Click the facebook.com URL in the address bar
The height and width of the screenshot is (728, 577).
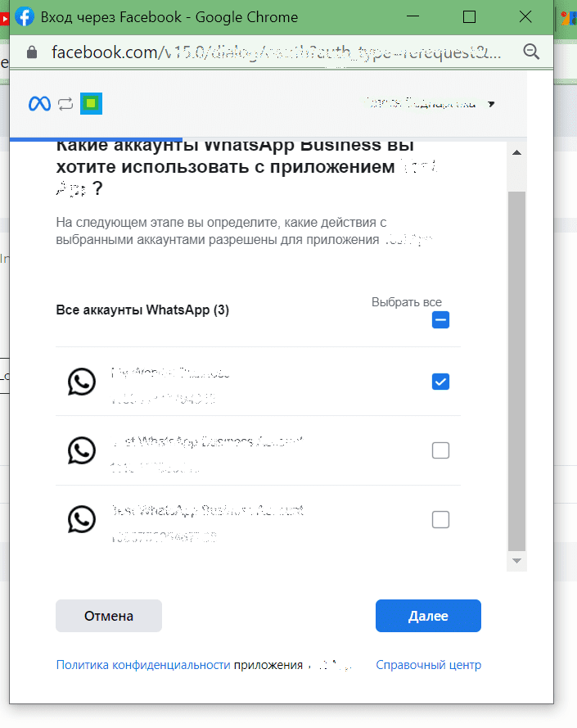pos(276,52)
